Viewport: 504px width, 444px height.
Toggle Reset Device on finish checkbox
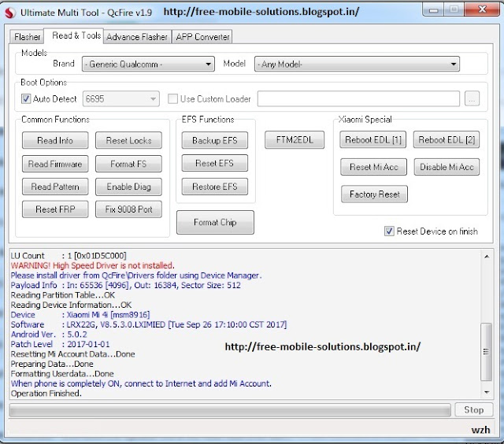389,231
